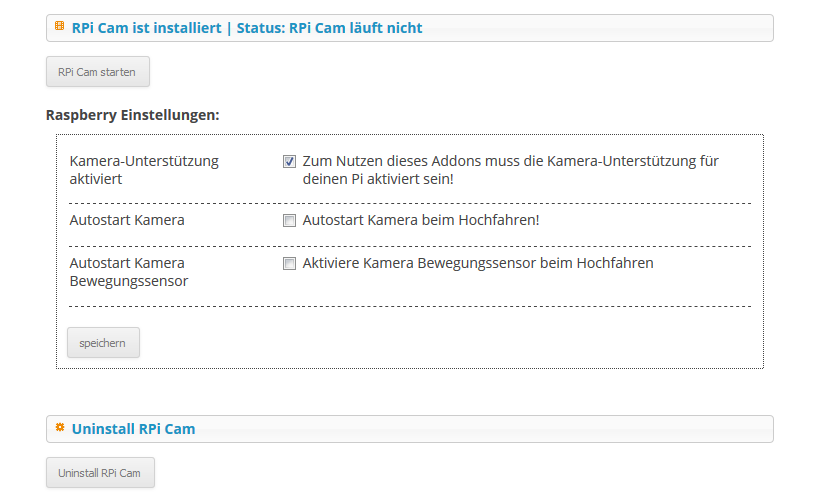The height and width of the screenshot is (500, 818).
Task: Open the RPi Cam ist installiert status header
Action: [410, 28]
